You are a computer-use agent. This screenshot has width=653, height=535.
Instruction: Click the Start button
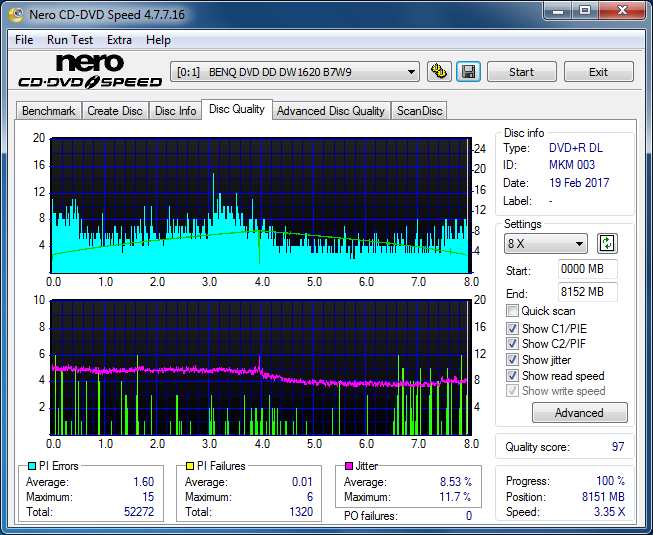click(x=521, y=72)
